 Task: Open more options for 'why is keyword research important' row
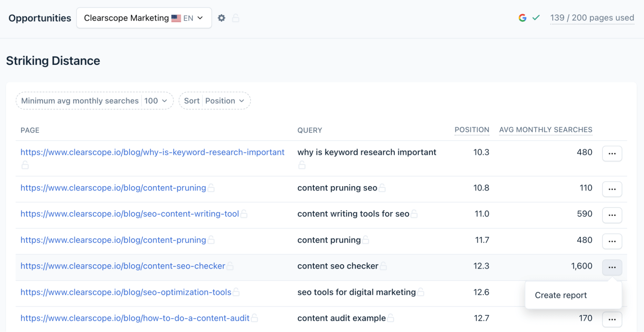[612, 154]
